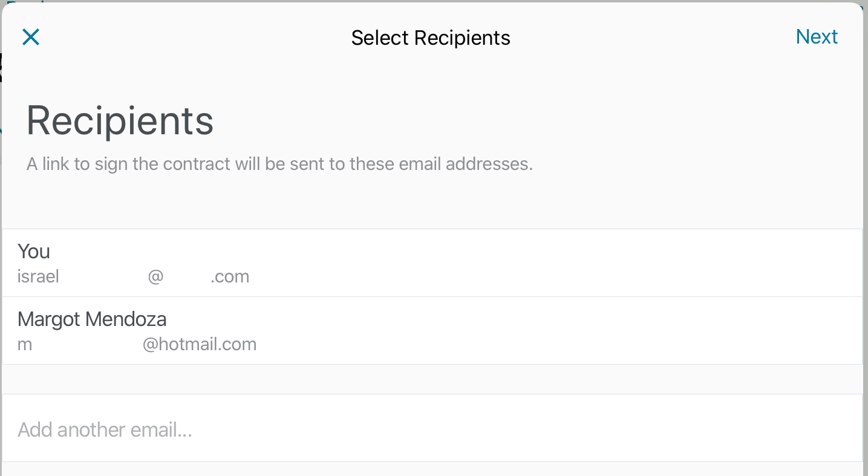Click the gray strip below email field

[x=432, y=469]
